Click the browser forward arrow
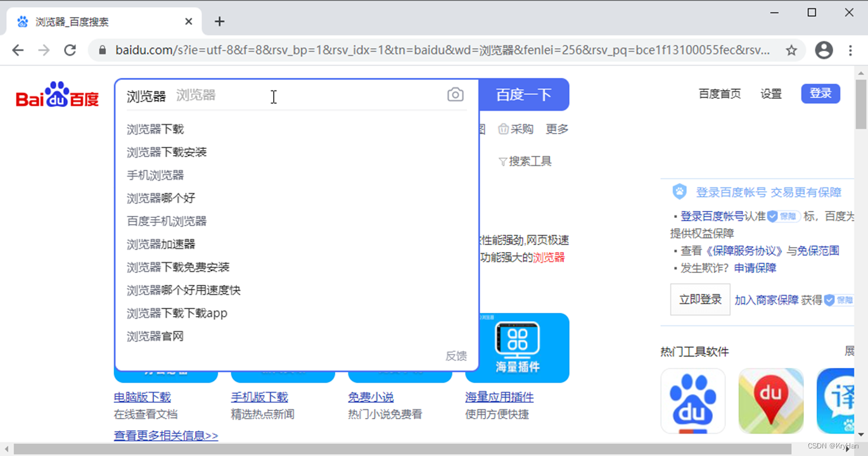 (44, 50)
